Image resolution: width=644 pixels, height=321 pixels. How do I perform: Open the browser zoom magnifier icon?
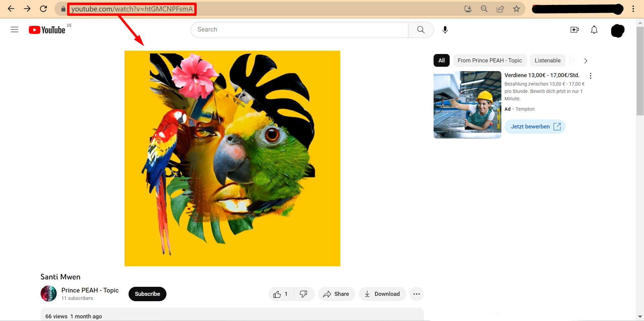point(484,9)
